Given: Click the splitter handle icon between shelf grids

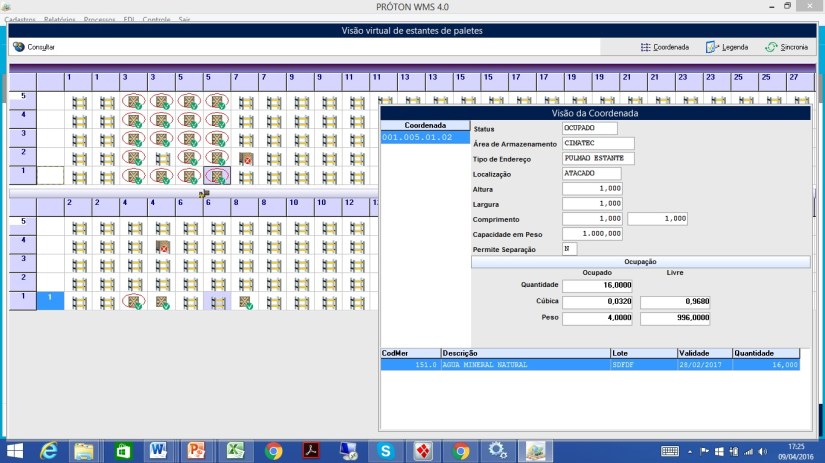Looking at the screenshot, I should tap(203, 193).
